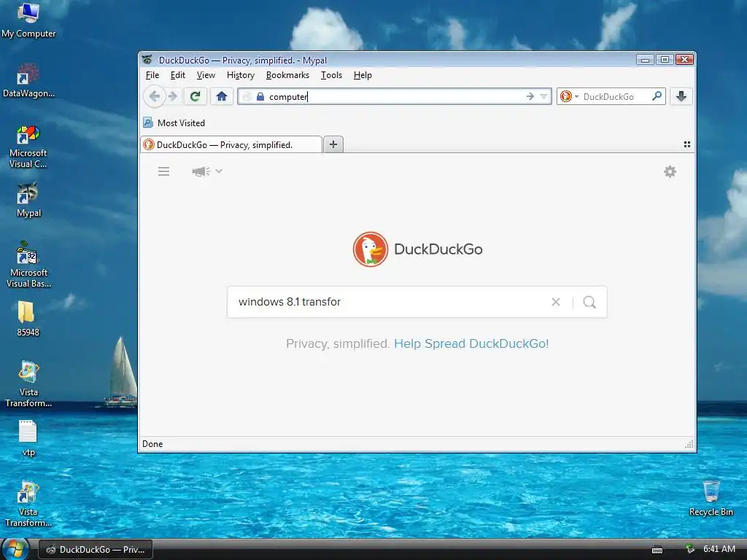Submit search with the magnifier button
Image resolution: width=747 pixels, height=560 pixels.
589,302
